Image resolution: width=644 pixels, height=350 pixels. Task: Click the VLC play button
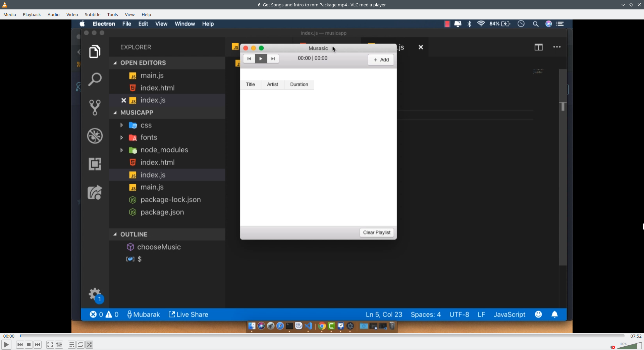tap(6, 345)
